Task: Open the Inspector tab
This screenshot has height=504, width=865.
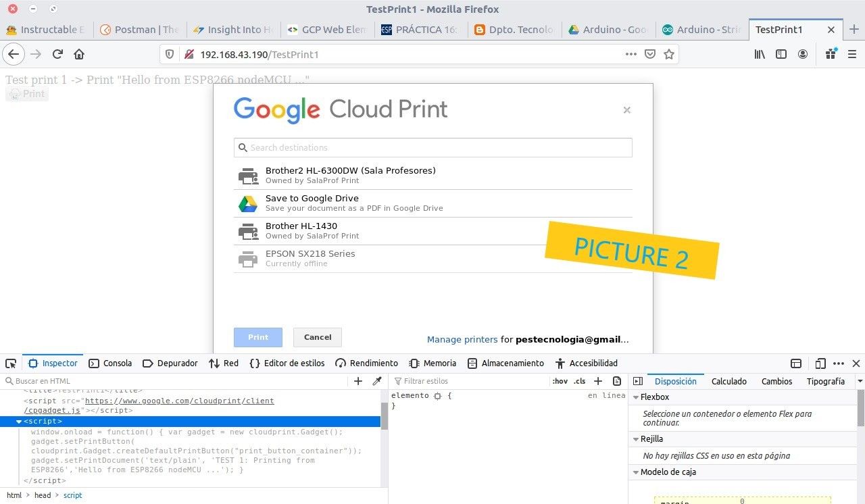Action: 53,363
